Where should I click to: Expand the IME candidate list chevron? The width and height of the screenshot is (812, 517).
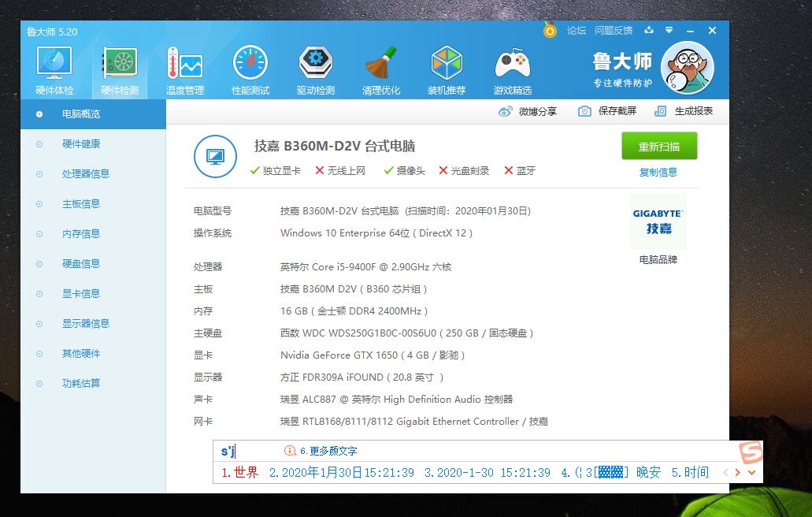coord(751,472)
